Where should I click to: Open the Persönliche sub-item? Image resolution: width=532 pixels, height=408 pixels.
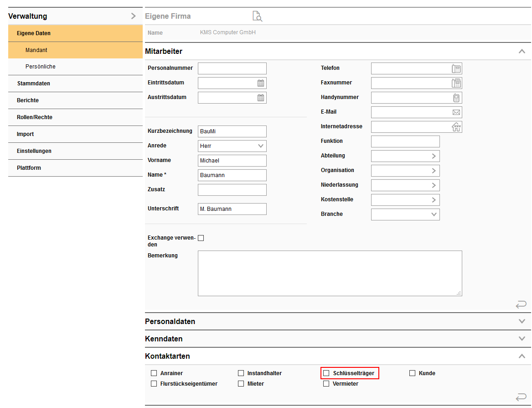point(41,67)
